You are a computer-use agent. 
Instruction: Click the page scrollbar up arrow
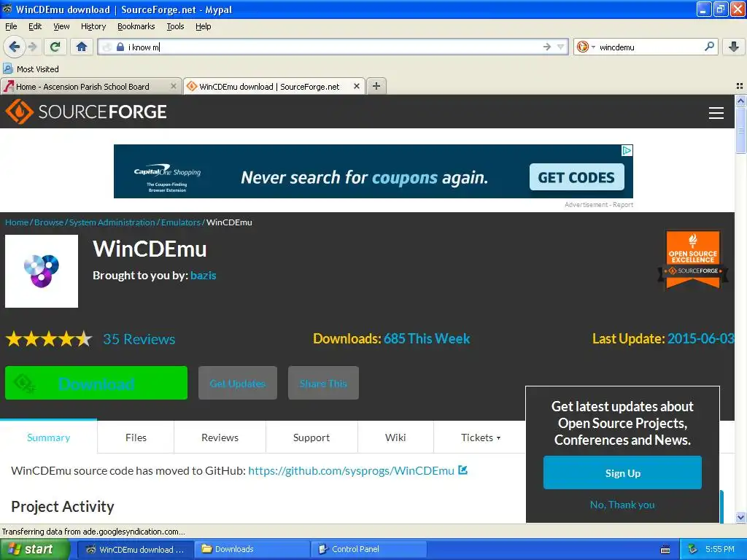740,101
